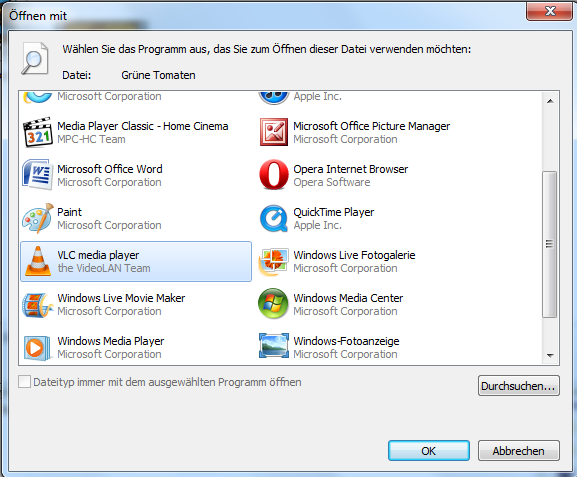Screen dimensions: 577x477
Task: Choose 'QuickTime Player' label
Action: (x=334, y=212)
